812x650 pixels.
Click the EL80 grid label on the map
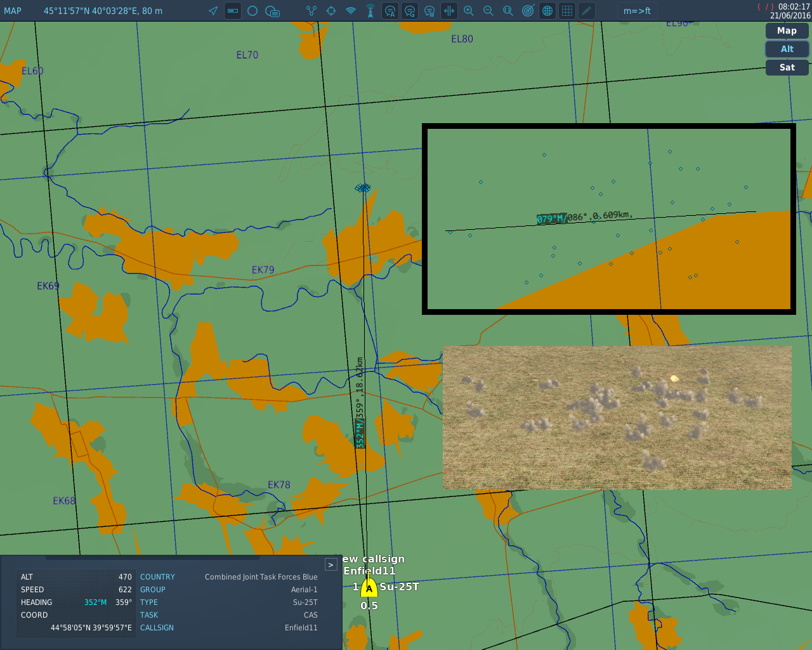462,39
